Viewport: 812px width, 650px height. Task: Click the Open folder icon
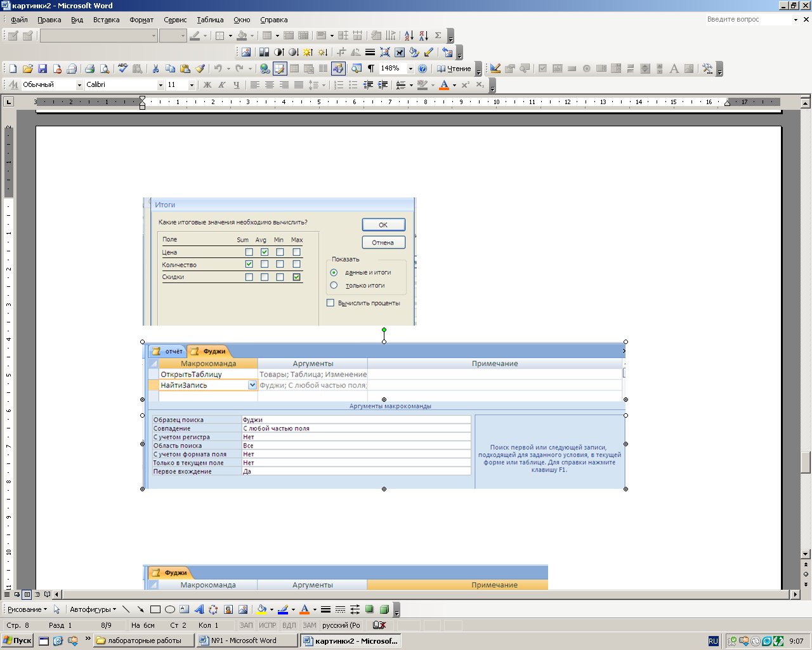point(28,69)
